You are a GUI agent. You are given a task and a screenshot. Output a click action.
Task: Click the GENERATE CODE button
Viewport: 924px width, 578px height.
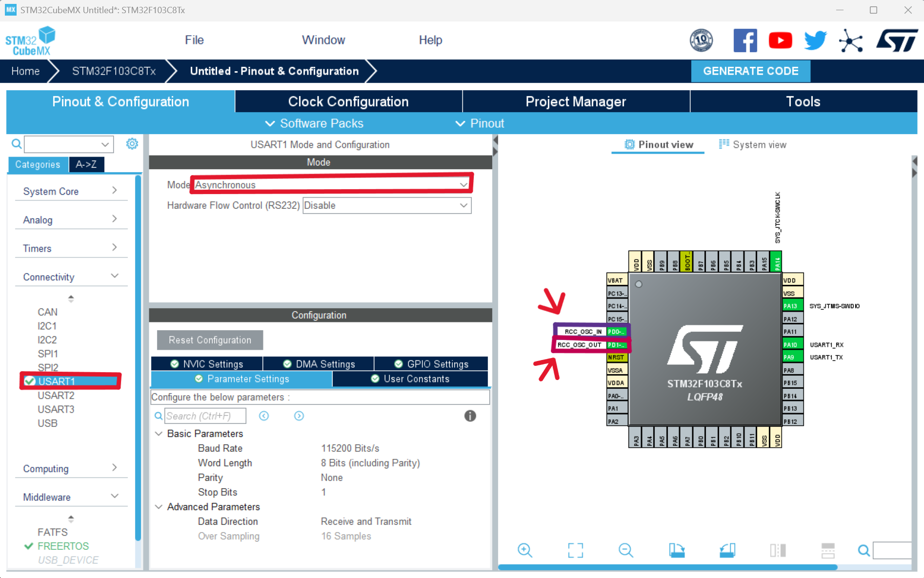[750, 71]
